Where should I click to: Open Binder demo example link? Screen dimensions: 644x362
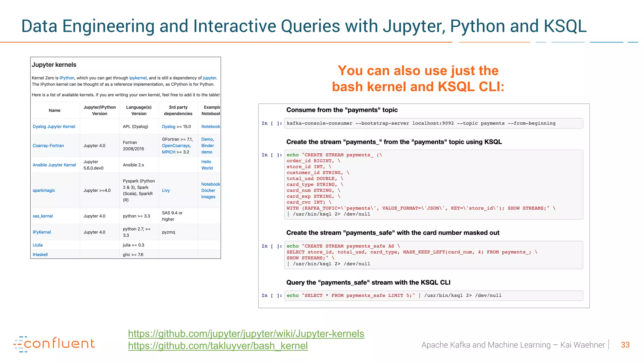pos(207,149)
